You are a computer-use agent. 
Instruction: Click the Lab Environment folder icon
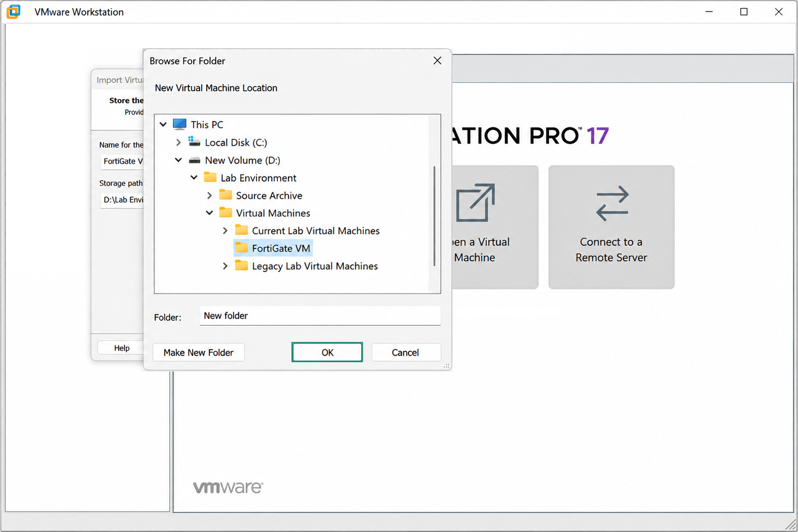point(210,177)
